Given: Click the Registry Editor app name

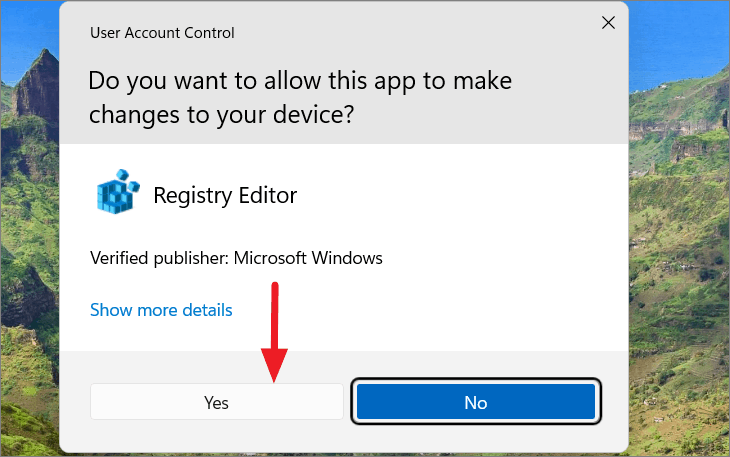Looking at the screenshot, I should [225, 195].
